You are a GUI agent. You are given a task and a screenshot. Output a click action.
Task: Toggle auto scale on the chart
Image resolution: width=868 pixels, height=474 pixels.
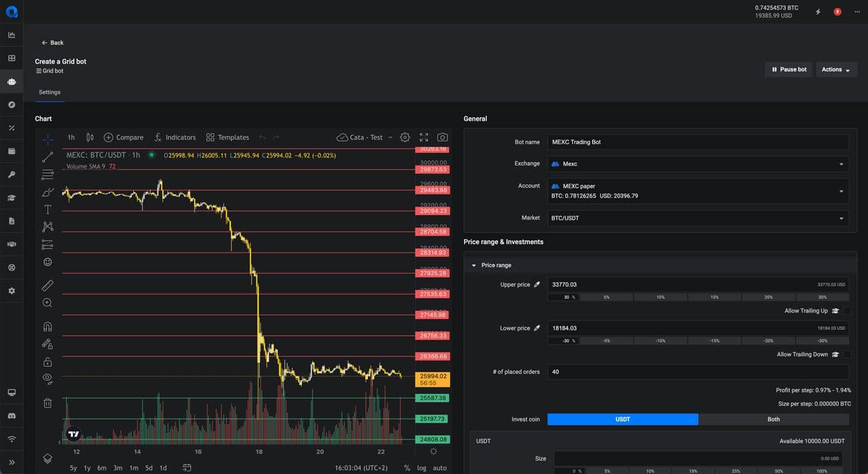440,468
